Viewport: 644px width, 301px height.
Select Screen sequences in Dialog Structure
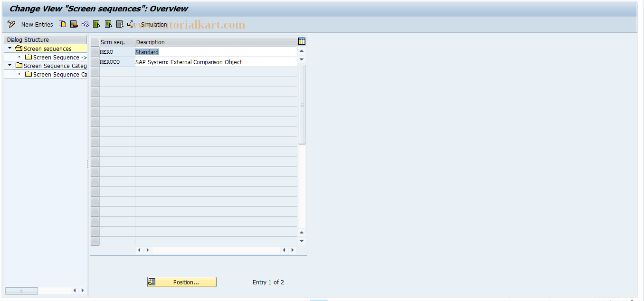(x=47, y=49)
